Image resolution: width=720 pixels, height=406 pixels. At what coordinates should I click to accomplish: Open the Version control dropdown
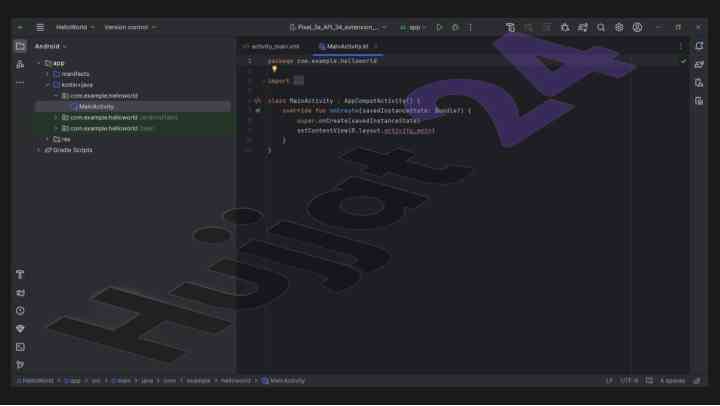(x=130, y=28)
